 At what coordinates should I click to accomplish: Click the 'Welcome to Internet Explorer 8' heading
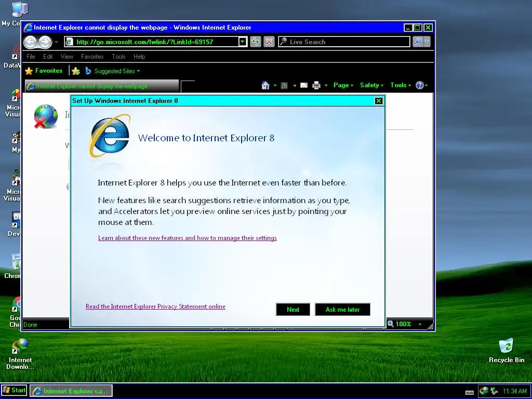[x=206, y=138]
